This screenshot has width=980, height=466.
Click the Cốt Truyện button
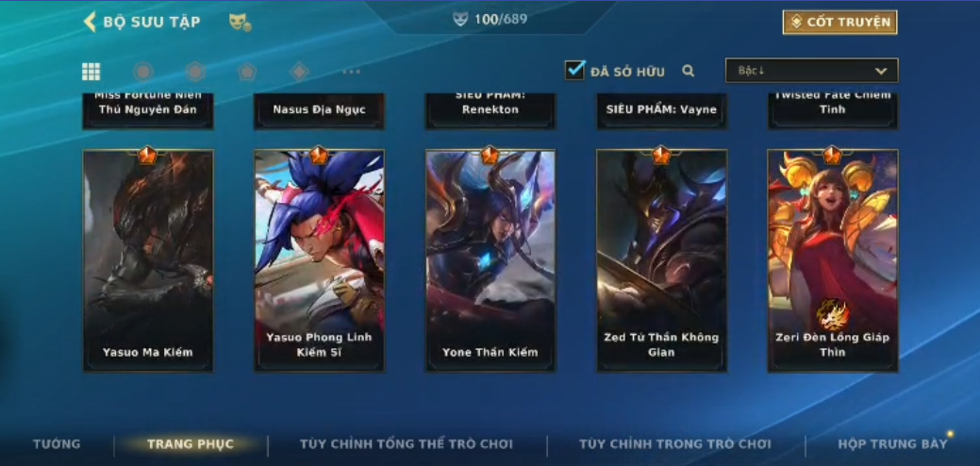point(840,22)
